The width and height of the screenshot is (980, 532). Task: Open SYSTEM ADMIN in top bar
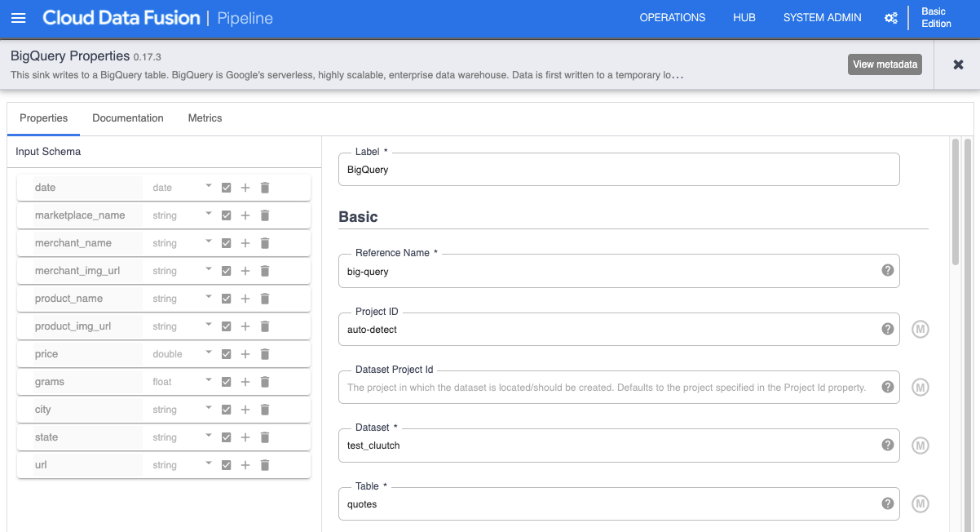(822, 18)
